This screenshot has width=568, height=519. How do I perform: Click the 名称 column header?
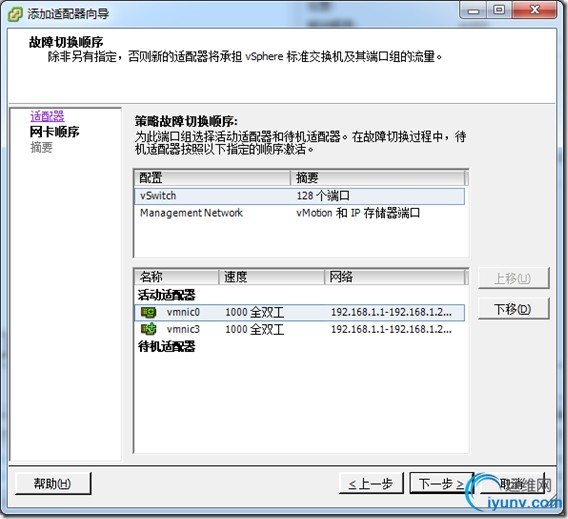pyautogui.click(x=176, y=277)
